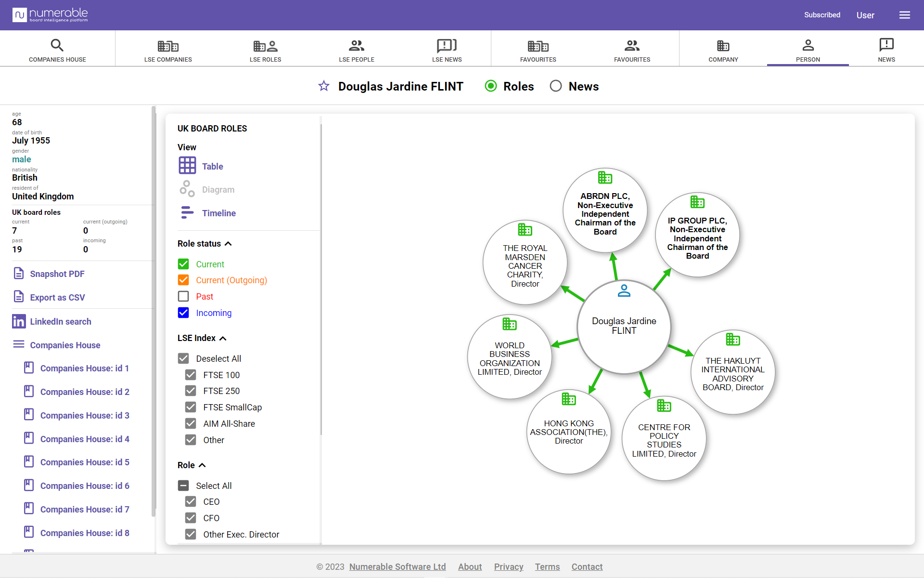Screen dimensions: 924x578
Task: Toggle the FTSE 250 checkbox
Action: pos(191,391)
